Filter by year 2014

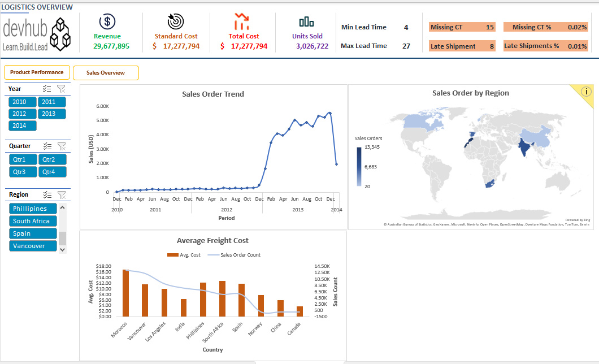point(23,125)
